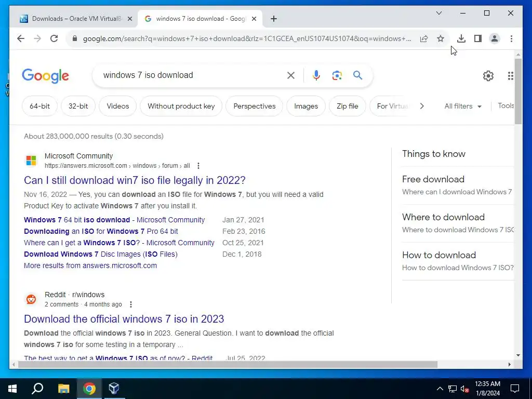Open 'Can I still download win7 iso file legally' result

135,180
